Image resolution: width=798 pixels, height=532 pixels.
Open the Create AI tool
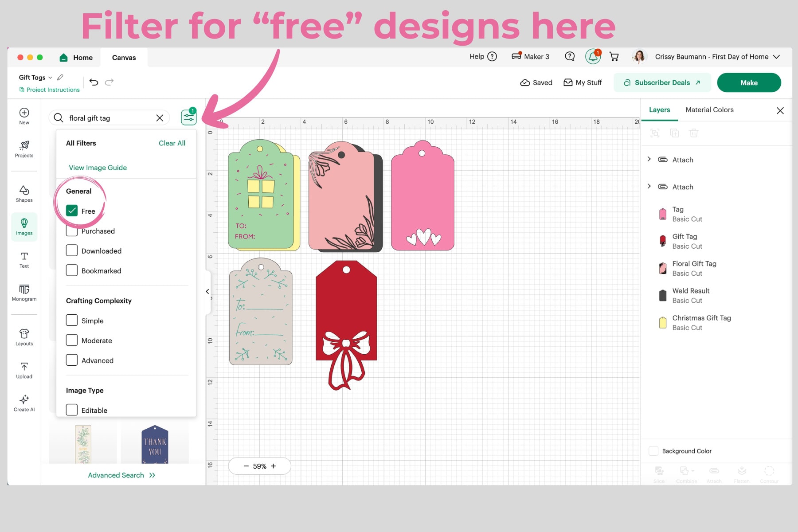(x=24, y=403)
